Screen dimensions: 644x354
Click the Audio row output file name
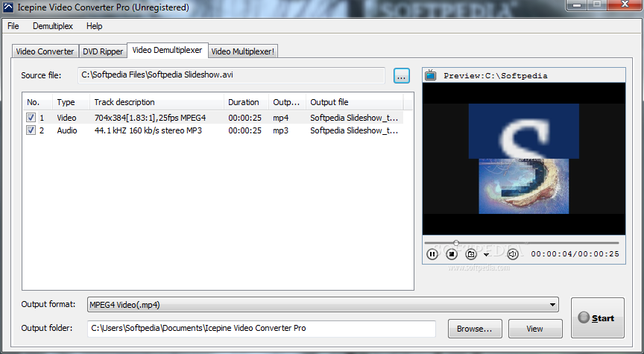coord(354,130)
